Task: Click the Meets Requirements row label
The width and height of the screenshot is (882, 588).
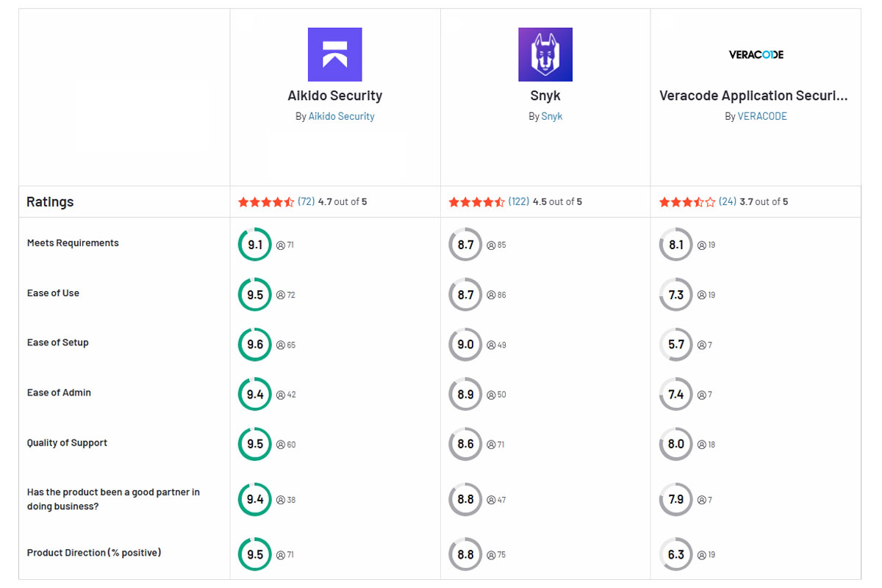Action: [73, 243]
